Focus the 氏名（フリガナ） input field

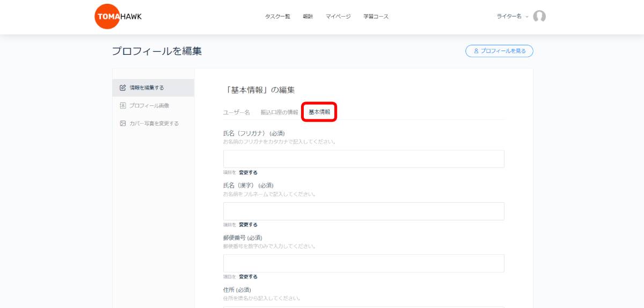(363, 159)
